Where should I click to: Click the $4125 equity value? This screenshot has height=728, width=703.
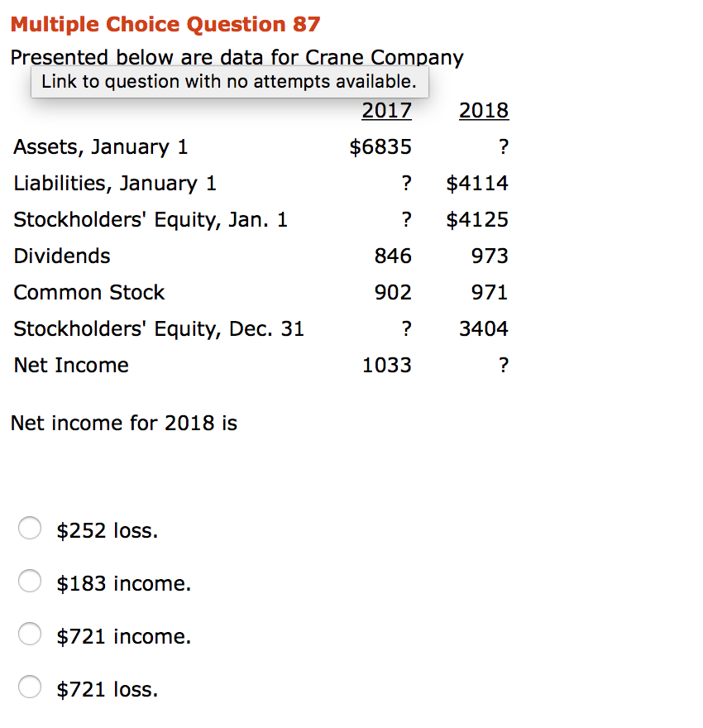click(x=477, y=219)
